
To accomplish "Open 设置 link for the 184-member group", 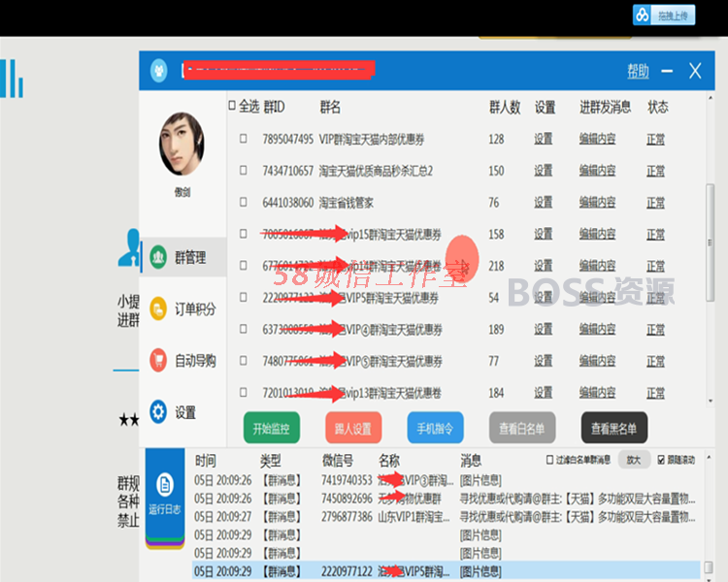I will (x=544, y=393).
